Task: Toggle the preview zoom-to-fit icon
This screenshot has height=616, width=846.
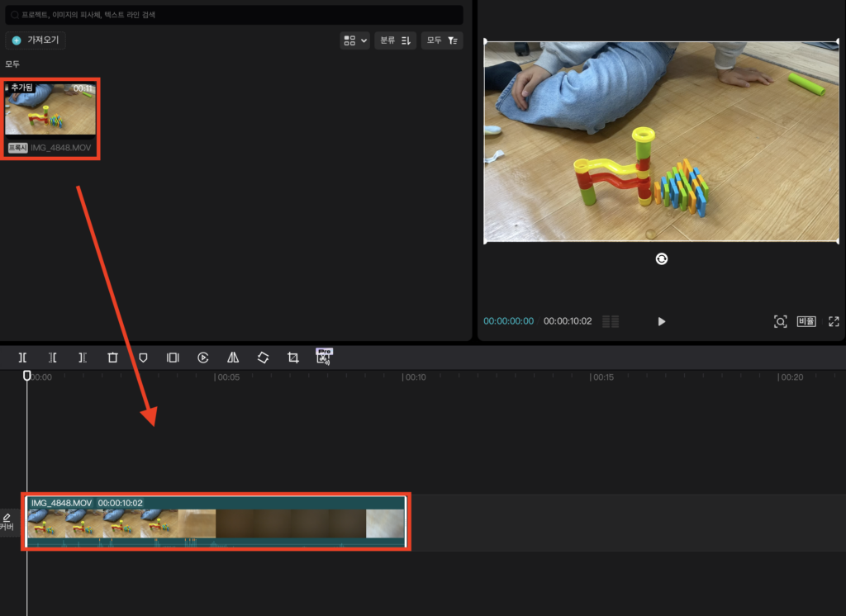Action: [x=780, y=321]
